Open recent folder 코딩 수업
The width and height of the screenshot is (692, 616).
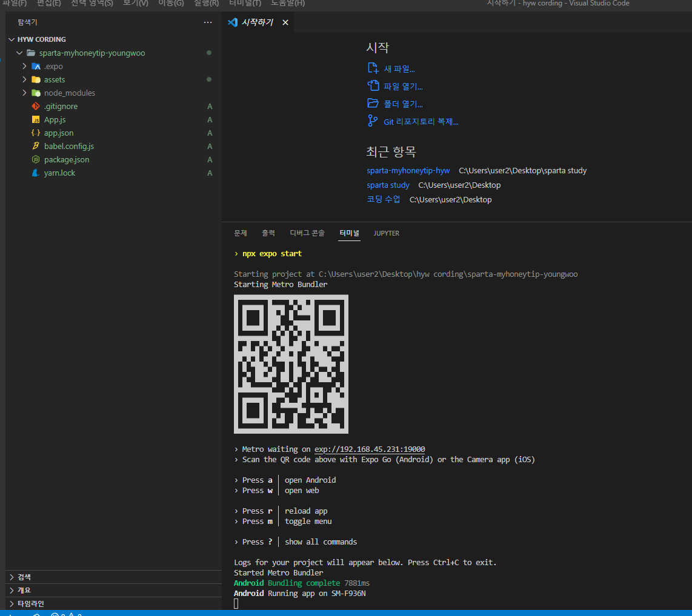click(x=384, y=199)
